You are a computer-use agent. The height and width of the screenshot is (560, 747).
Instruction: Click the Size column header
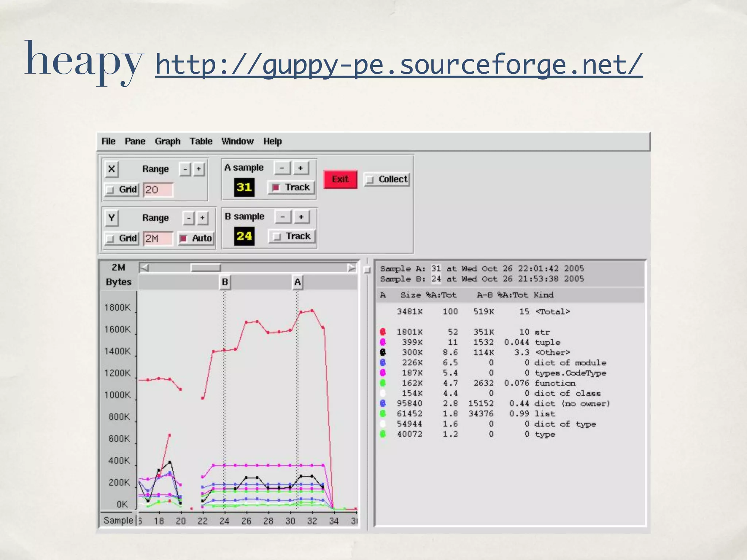[x=411, y=295]
